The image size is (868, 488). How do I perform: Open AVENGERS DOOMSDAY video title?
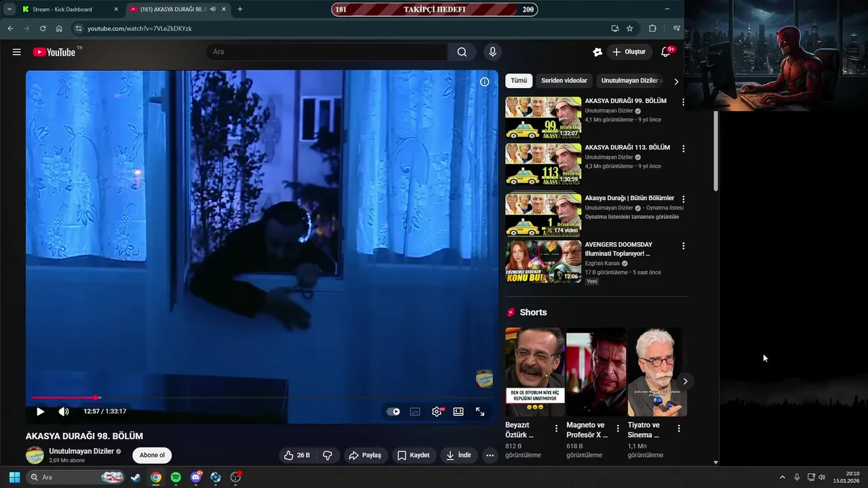coord(618,249)
